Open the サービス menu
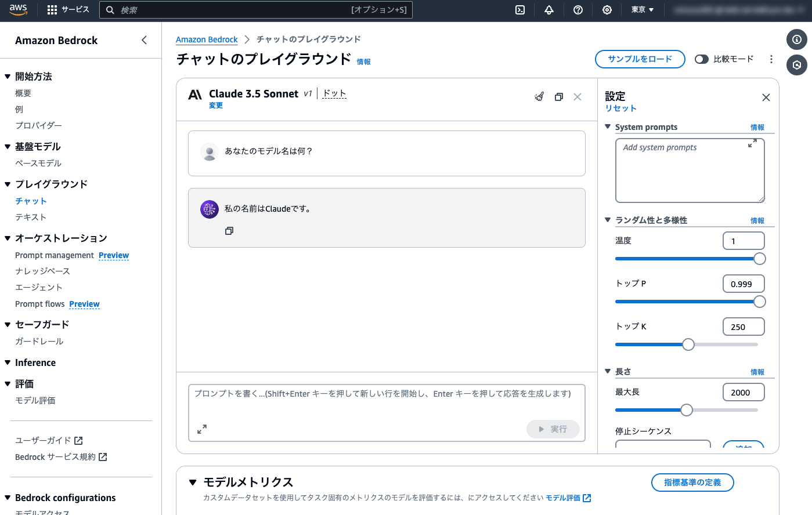812x515 pixels. coord(68,10)
